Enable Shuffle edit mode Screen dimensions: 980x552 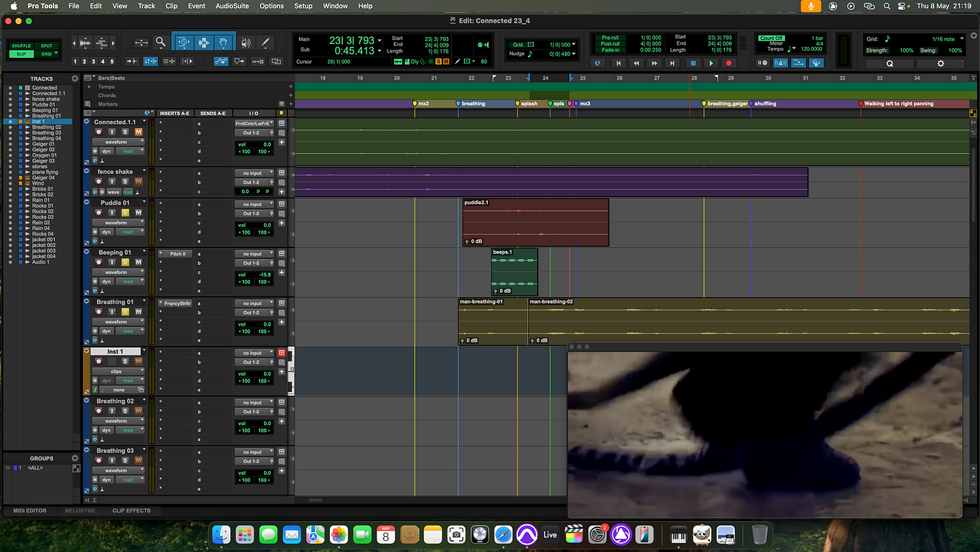pos(21,46)
